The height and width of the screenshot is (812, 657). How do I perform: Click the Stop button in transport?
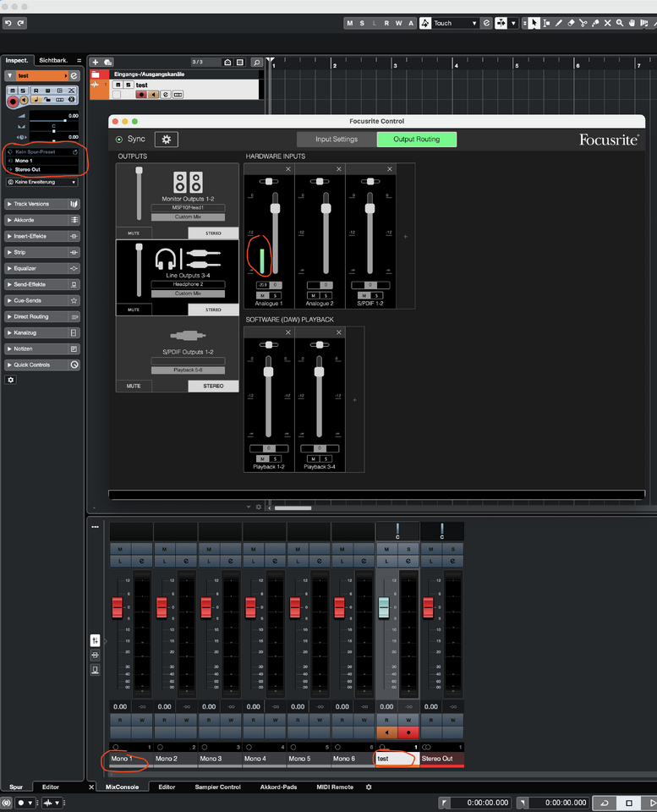click(x=628, y=803)
